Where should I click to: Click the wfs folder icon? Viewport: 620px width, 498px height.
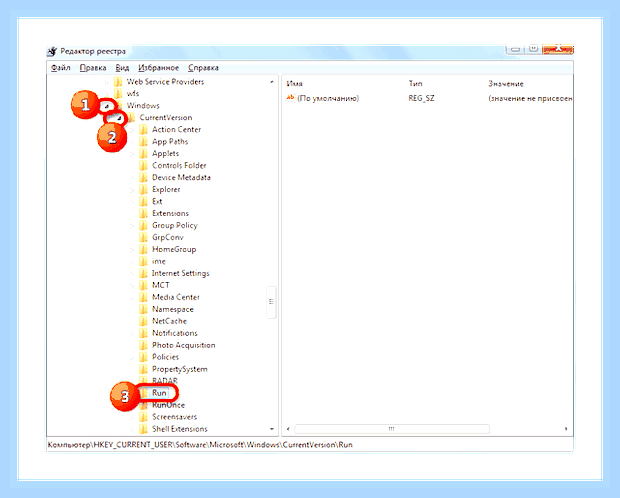pos(117,94)
